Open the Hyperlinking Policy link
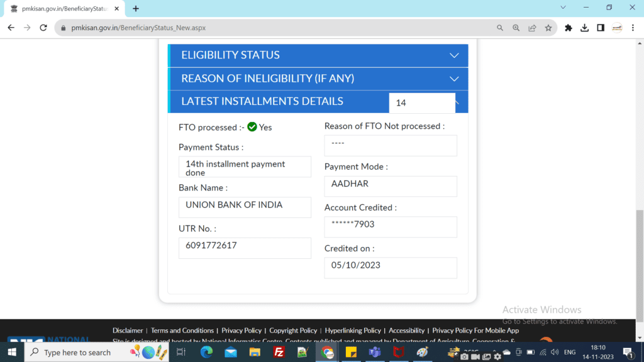This screenshot has height=362, width=644. [x=353, y=331]
